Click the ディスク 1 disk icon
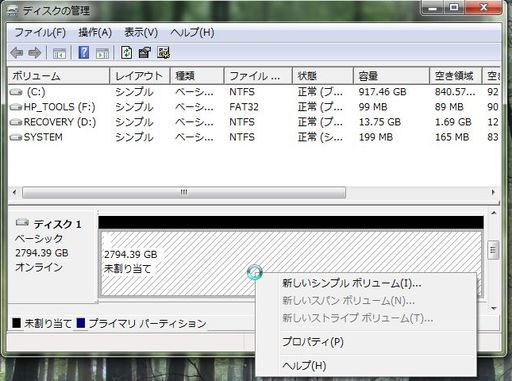 pyautogui.click(x=22, y=222)
